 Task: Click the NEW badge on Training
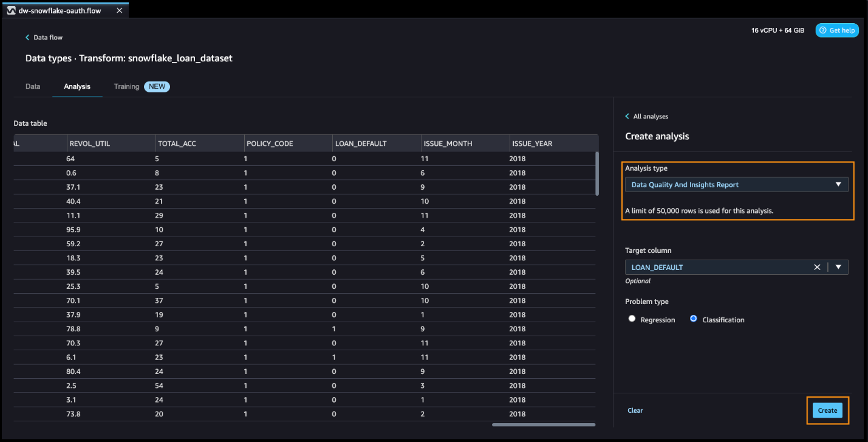pyautogui.click(x=157, y=86)
